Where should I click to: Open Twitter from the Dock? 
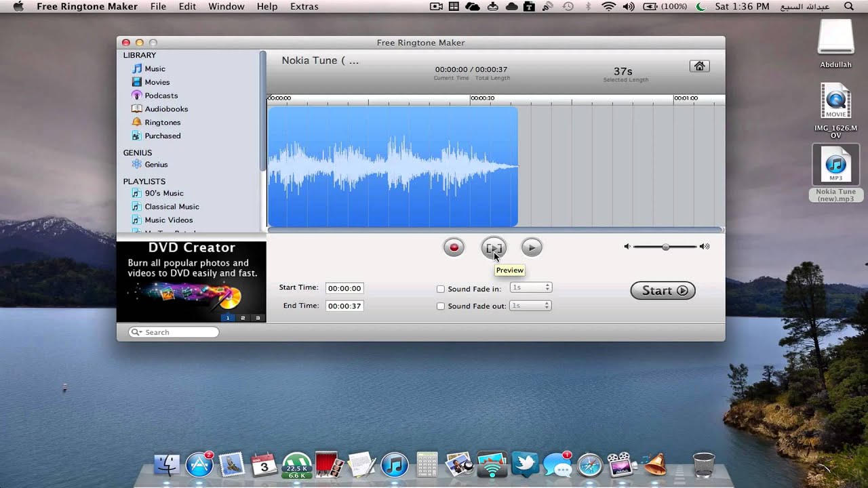pos(525,465)
